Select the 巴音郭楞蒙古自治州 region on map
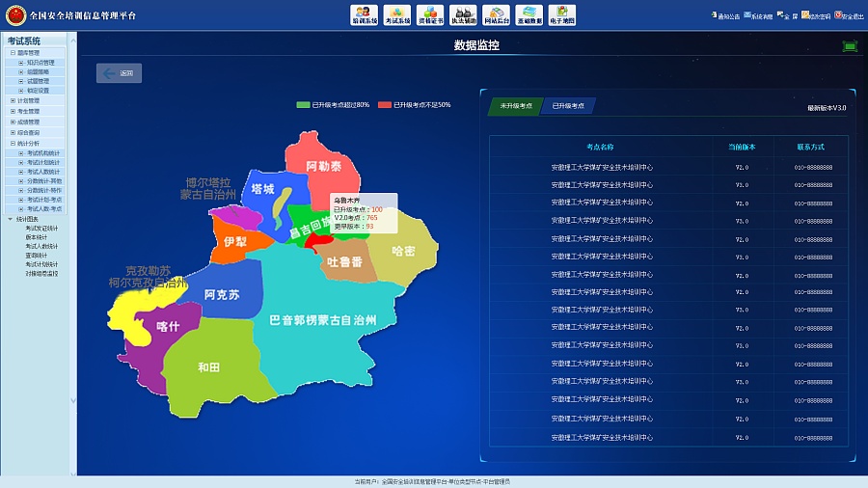868x488 pixels. click(x=323, y=320)
